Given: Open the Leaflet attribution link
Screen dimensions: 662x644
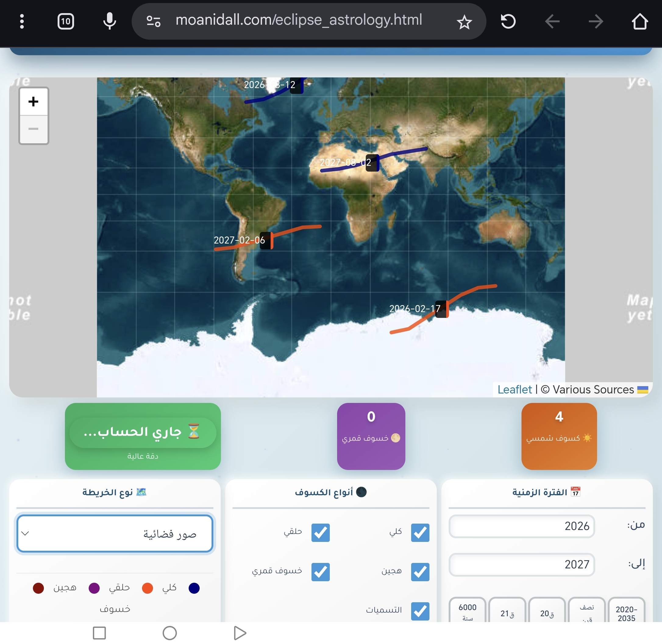Looking at the screenshot, I should (514, 390).
